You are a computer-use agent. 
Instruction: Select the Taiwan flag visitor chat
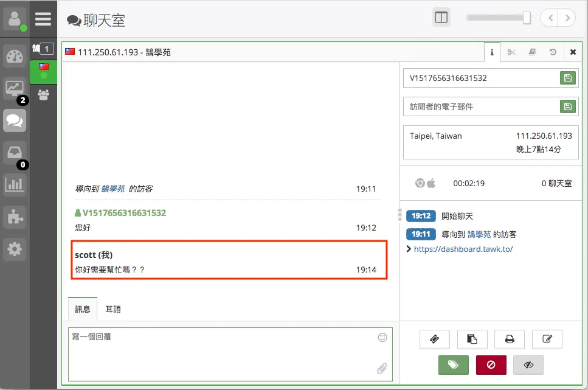tap(44, 71)
